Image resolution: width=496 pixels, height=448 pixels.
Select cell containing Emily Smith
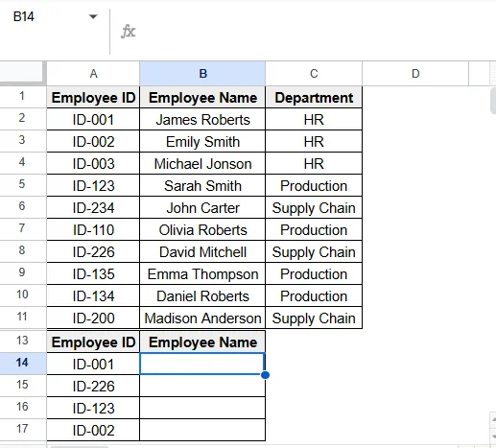click(202, 141)
